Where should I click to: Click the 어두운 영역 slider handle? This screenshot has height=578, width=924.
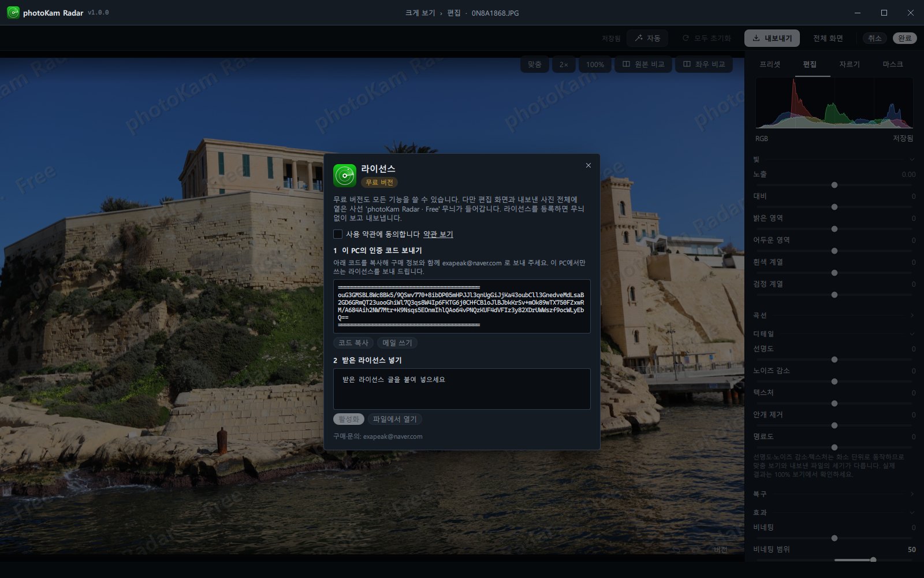click(x=834, y=251)
